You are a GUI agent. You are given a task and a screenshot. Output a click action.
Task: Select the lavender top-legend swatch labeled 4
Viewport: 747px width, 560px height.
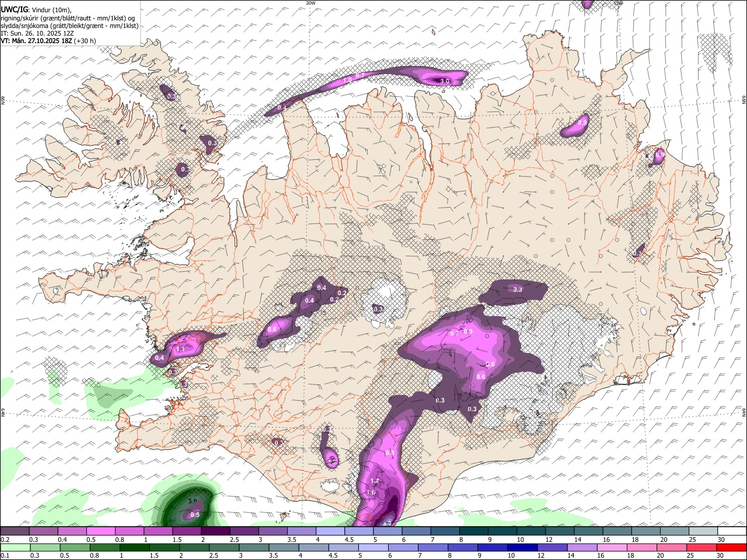click(x=330, y=531)
